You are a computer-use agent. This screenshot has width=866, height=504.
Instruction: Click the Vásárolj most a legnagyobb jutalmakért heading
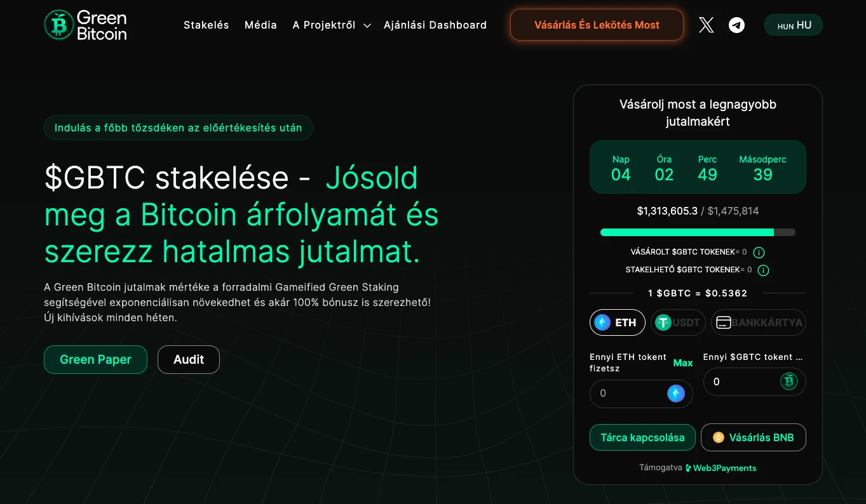click(698, 113)
